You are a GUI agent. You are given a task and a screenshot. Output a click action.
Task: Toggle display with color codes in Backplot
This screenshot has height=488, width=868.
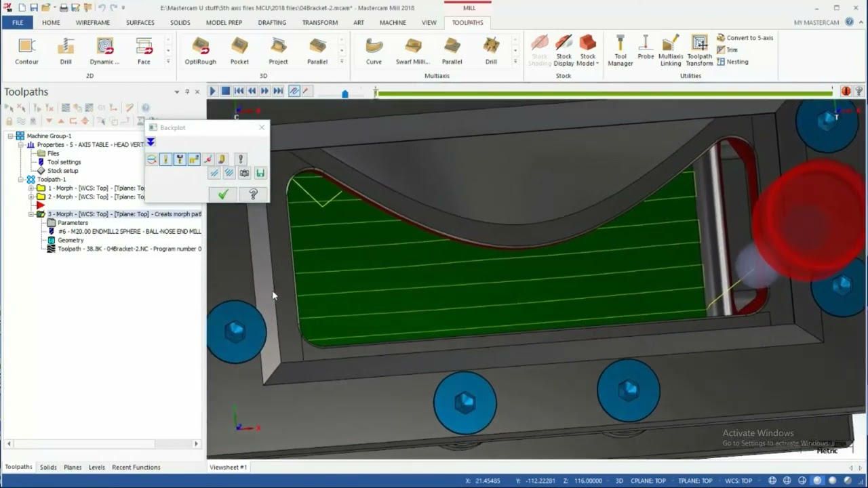(x=151, y=159)
